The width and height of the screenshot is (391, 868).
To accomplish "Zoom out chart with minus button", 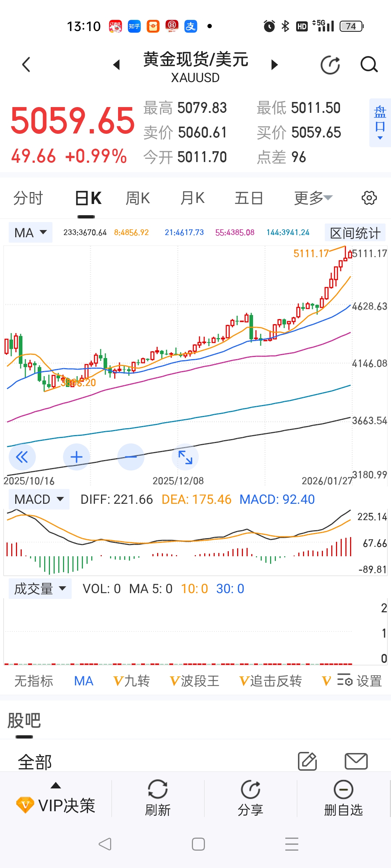I will (131, 457).
